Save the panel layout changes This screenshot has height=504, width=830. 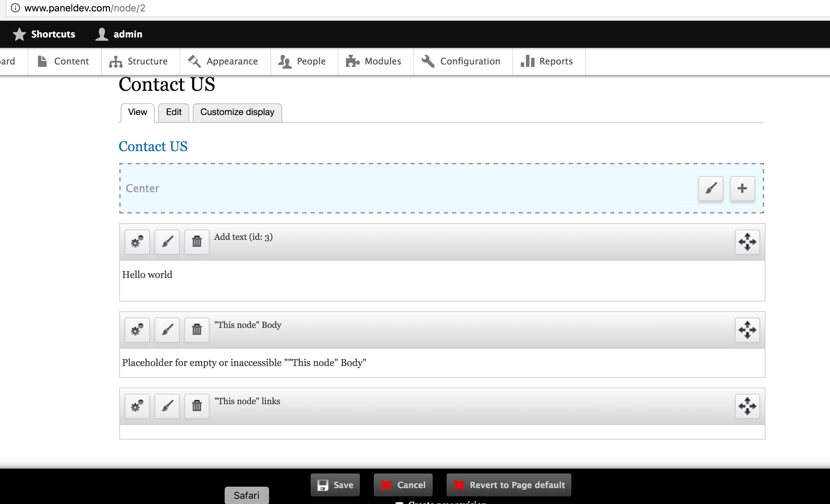[335, 485]
